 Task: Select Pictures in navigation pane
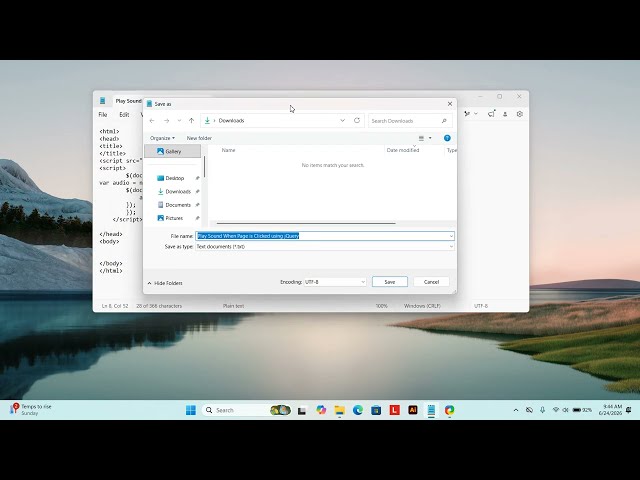point(174,218)
